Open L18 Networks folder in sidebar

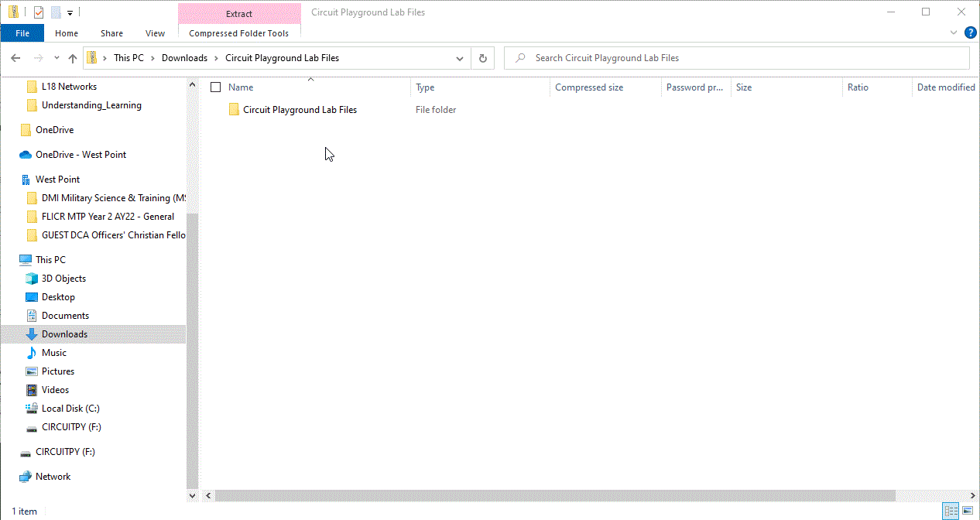69,87
